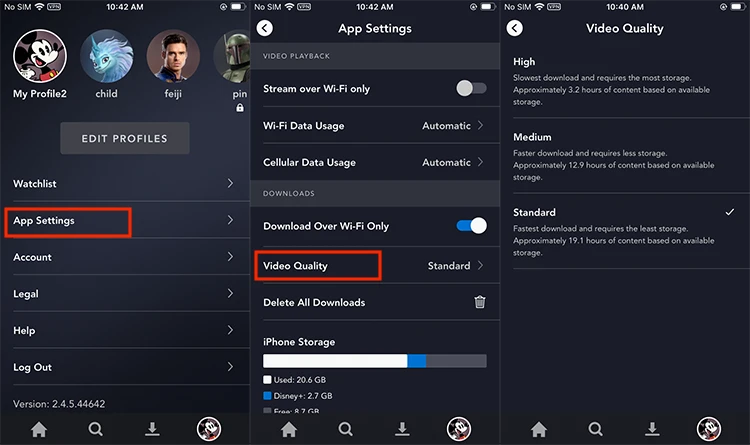
Task: Tap Delete All Downloads label
Action: 314,302
